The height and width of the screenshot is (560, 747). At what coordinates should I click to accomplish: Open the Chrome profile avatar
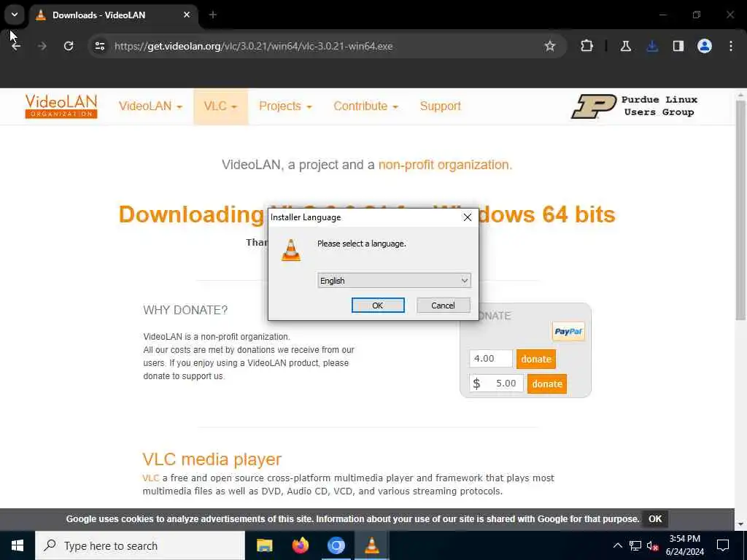705,46
